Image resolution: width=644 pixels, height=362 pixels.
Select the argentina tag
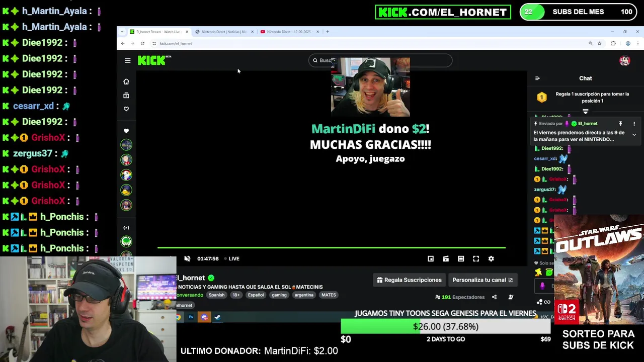tap(304, 295)
